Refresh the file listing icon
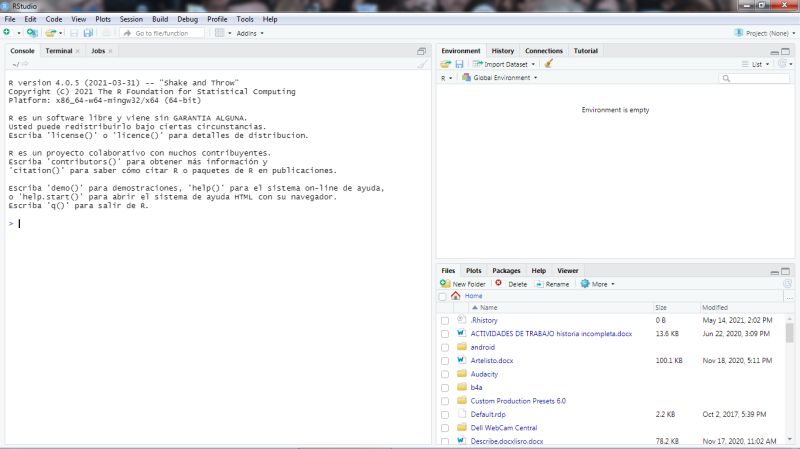The width and height of the screenshot is (800, 449). tap(787, 284)
